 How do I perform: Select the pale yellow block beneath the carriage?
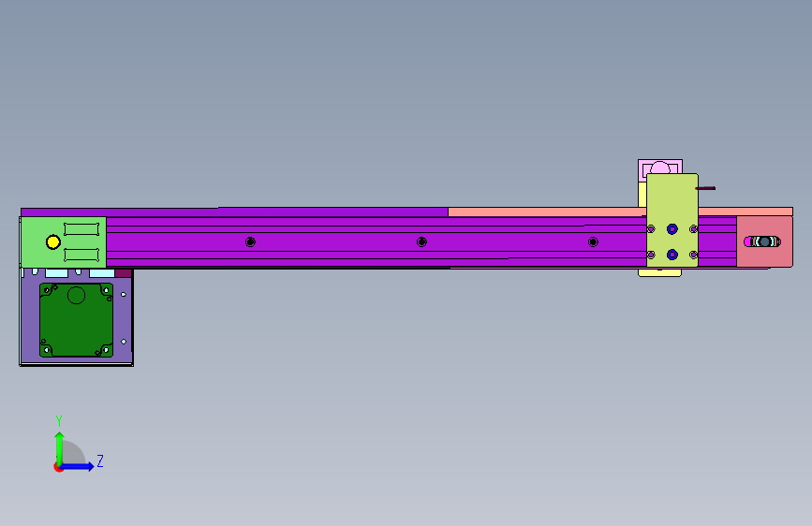659,272
